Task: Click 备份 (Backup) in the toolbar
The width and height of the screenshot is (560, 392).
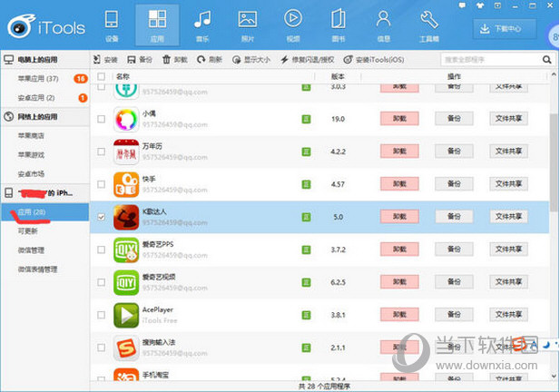Action: point(140,60)
